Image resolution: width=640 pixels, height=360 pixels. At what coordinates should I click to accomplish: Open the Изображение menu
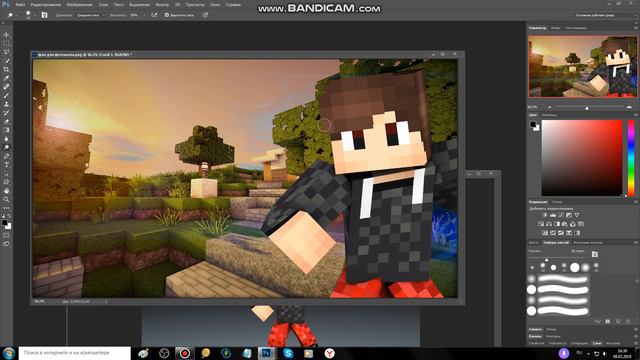(x=79, y=4)
